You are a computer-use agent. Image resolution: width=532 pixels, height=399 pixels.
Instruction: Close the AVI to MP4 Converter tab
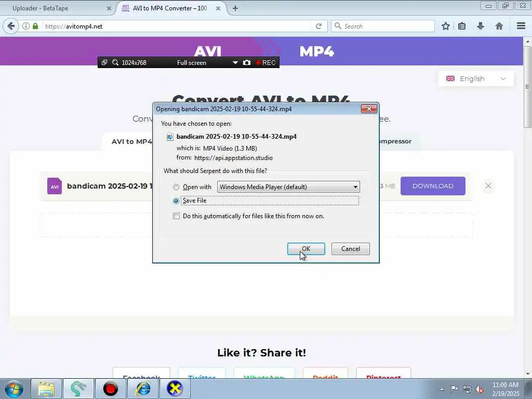218,8
